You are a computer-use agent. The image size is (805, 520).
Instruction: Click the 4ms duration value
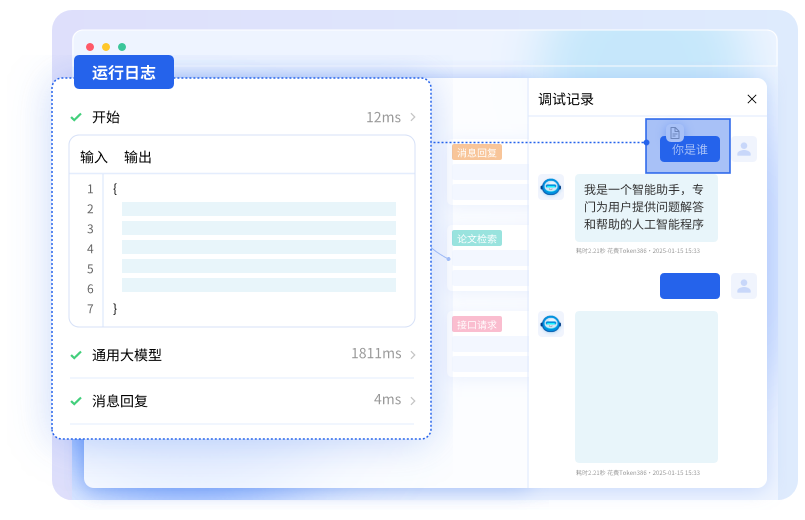[388, 399]
